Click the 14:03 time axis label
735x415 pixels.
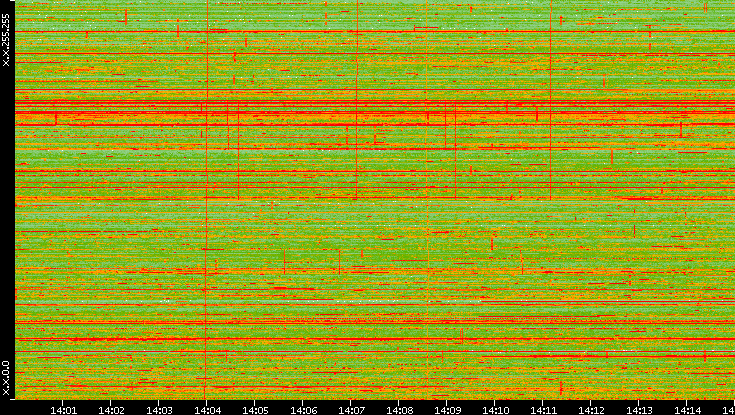(x=159, y=410)
